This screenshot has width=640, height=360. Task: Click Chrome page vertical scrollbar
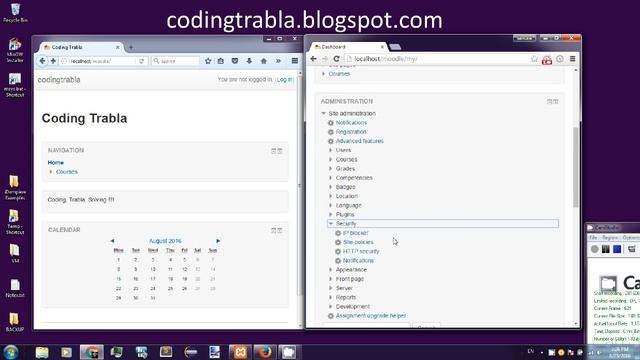tap(576, 167)
